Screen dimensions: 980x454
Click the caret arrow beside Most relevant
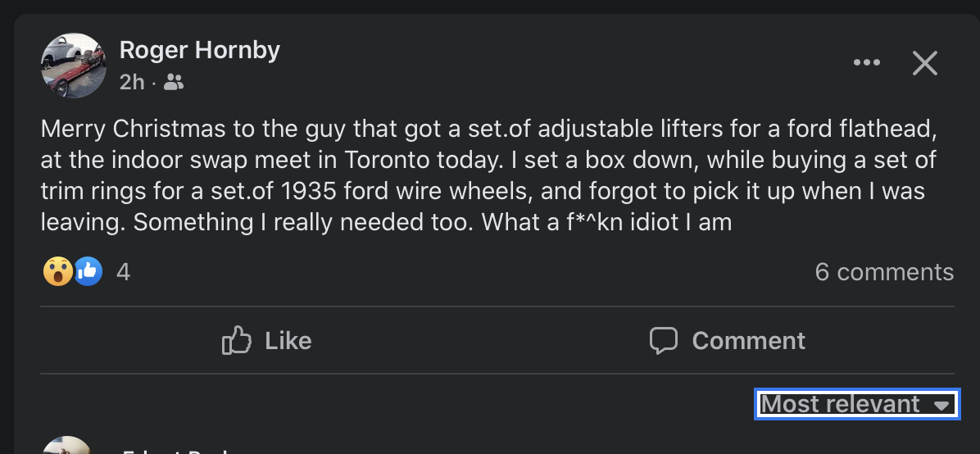pyautogui.click(x=941, y=405)
